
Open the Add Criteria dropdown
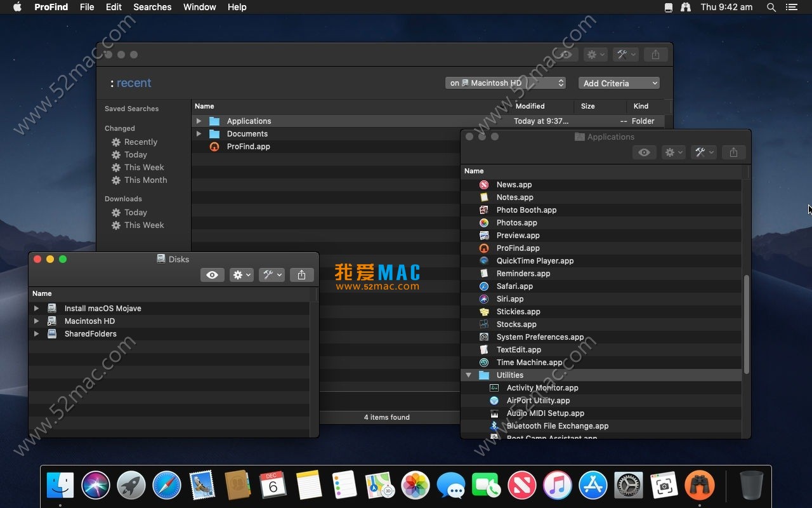click(x=619, y=83)
